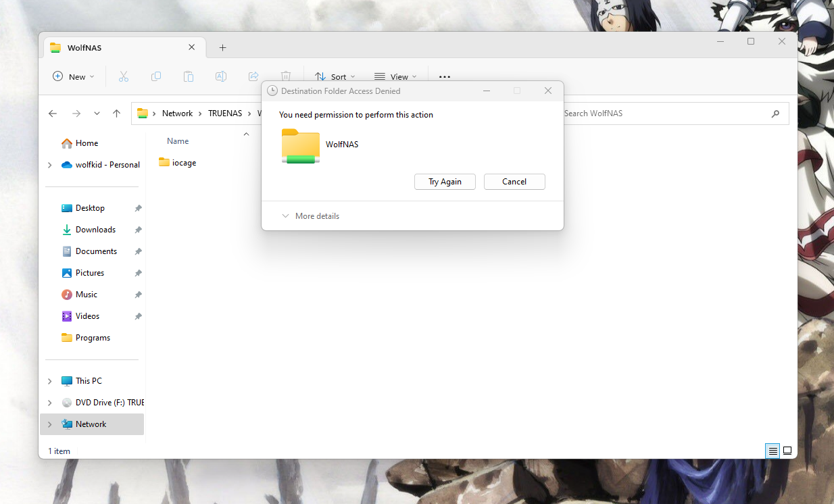Viewport: 834px width, 504px height.
Task: Close the access denied dialog
Action: tap(548, 91)
